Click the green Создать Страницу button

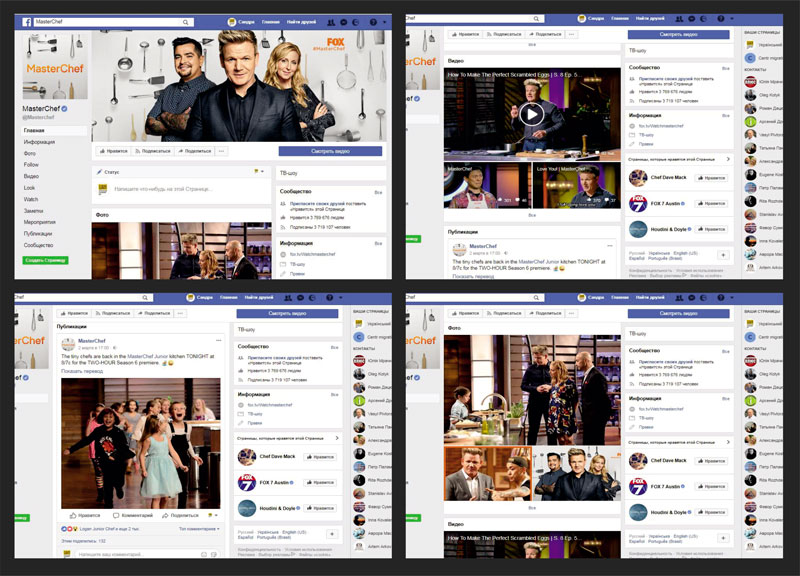(x=45, y=260)
